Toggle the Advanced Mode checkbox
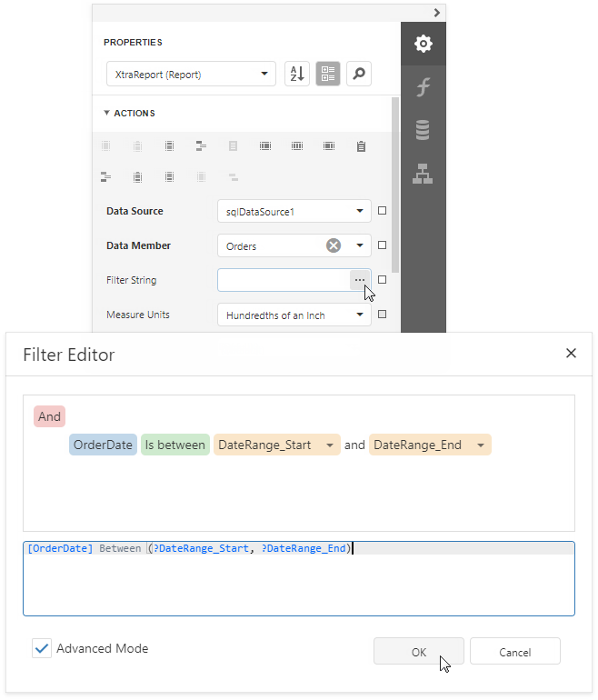598x700 pixels. pos(42,648)
